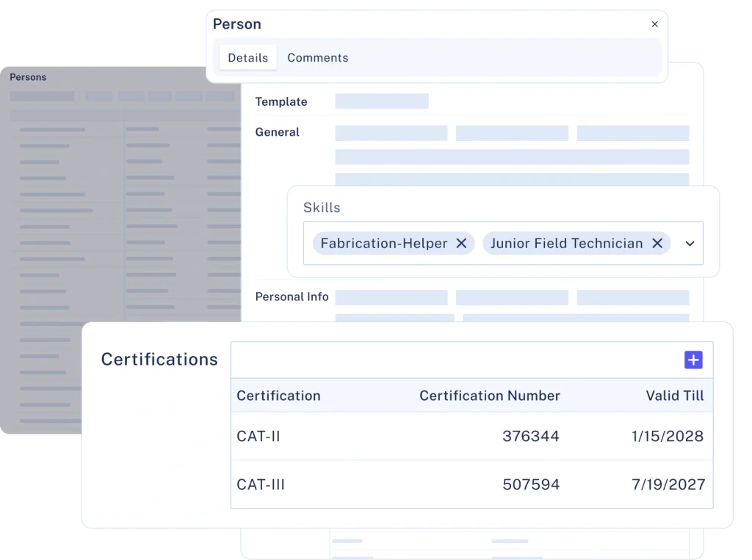Select the CAT-III certification row
The image size is (752, 560).
pos(261,484)
